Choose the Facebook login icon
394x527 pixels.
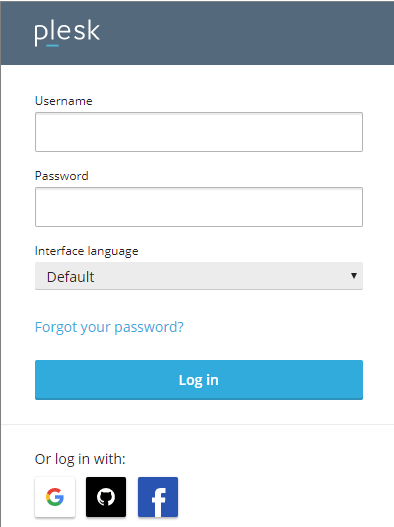click(158, 497)
